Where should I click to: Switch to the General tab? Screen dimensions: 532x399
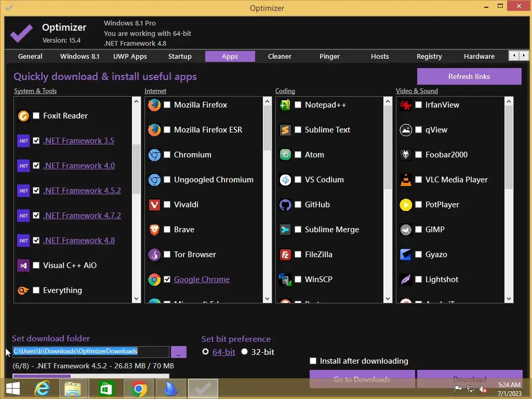coord(30,56)
